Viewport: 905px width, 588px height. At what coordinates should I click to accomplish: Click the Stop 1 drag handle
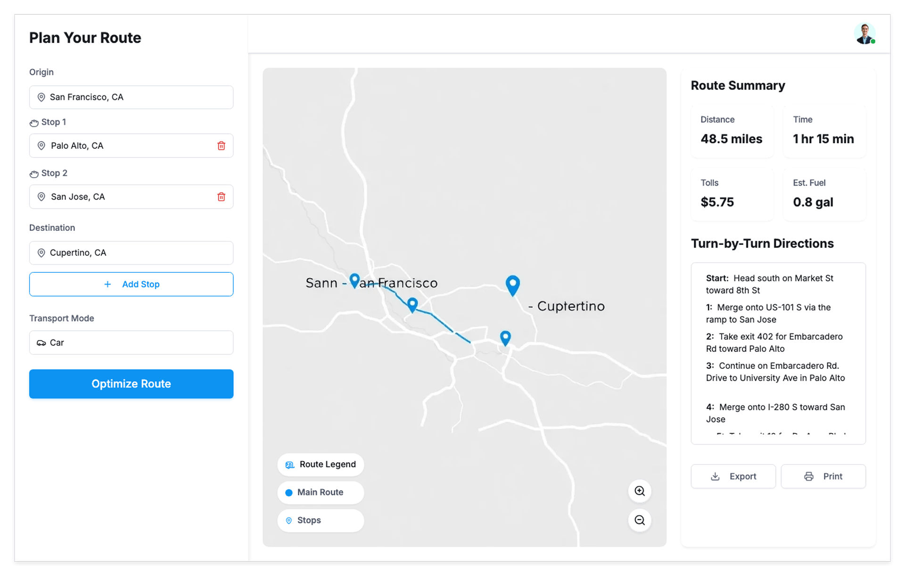pos(34,122)
